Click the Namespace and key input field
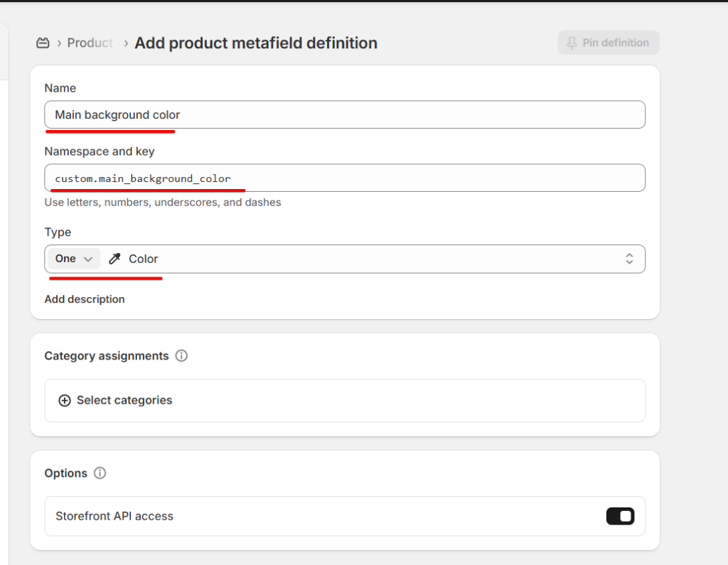The height and width of the screenshot is (565, 728). click(345, 178)
